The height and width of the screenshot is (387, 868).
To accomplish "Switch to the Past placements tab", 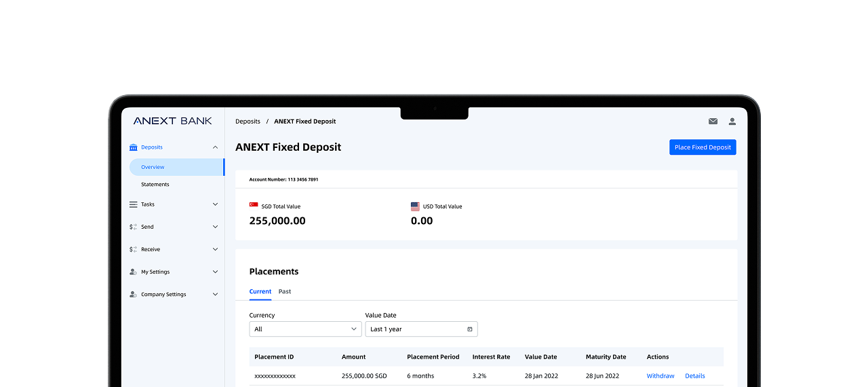I will tap(285, 291).
